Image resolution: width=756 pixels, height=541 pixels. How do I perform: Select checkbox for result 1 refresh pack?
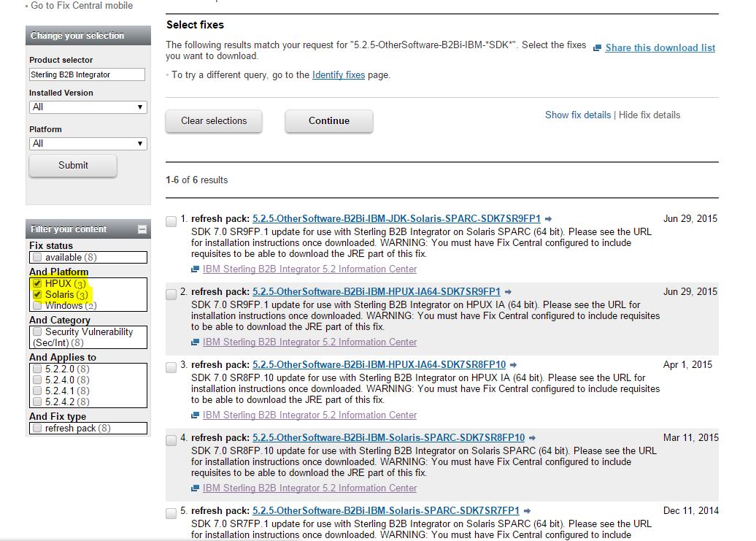click(x=171, y=222)
